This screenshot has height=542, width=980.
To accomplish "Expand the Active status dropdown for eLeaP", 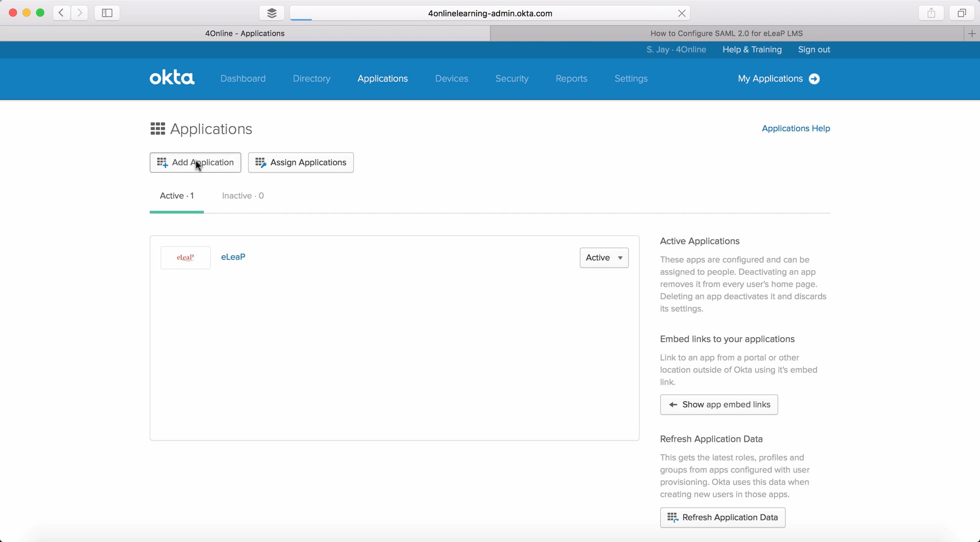I will coord(604,258).
